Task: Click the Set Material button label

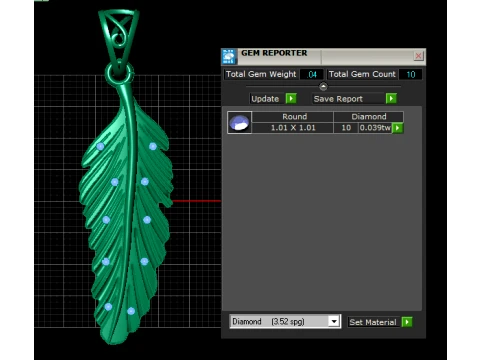Action: [x=373, y=322]
